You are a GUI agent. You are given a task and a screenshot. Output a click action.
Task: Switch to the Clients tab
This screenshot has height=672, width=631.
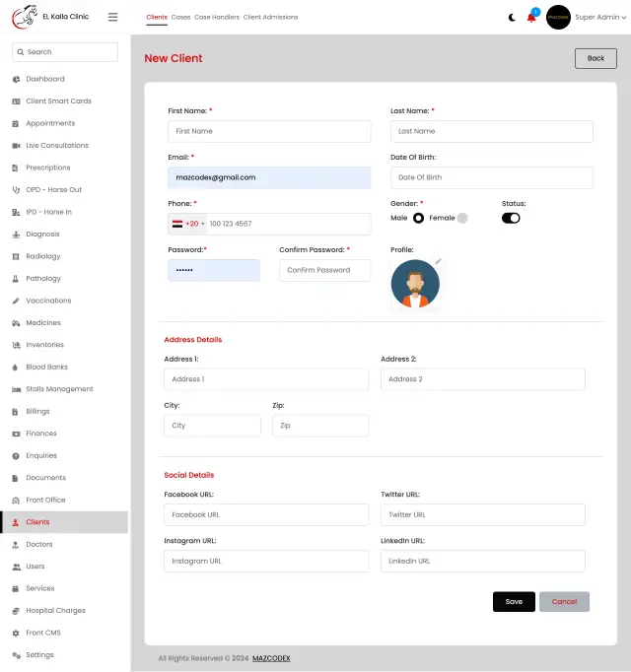click(157, 17)
